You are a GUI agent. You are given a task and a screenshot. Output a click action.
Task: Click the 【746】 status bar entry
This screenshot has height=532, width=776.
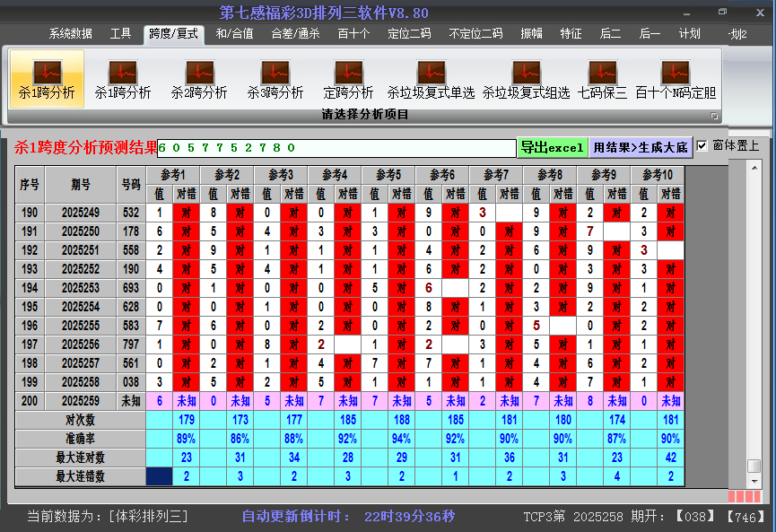[745, 517]
